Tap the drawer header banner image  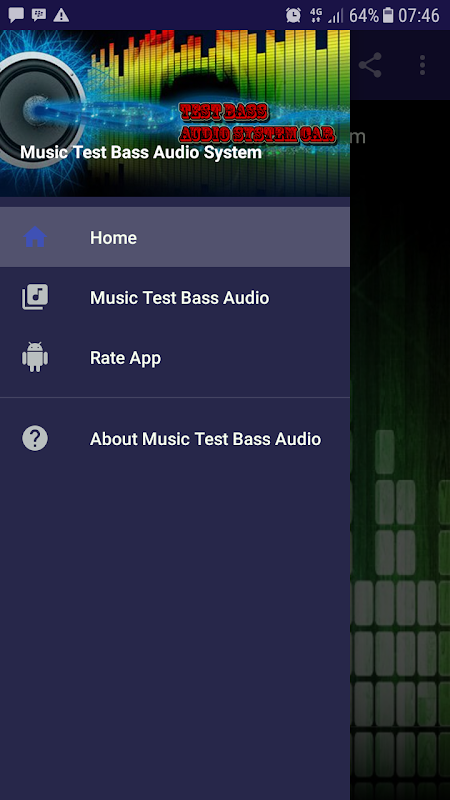pos(175,113)
